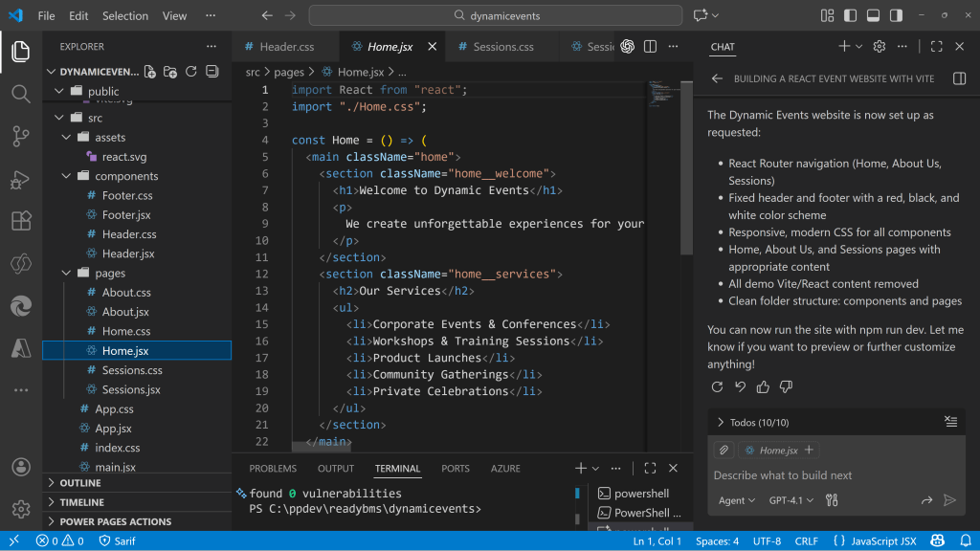This screenshot has width=980, height=551.
Task: Retry the chat response
Action: click(x=717, y=386)
